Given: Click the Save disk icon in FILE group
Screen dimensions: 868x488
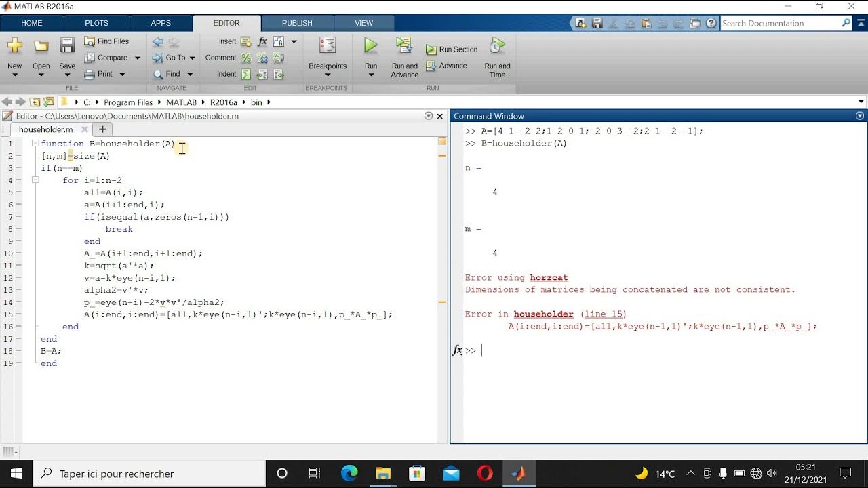Looking at the screenshot, I should (67, 46).
